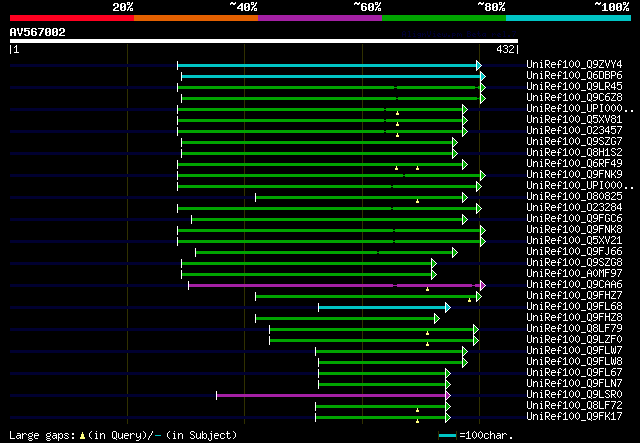Select the UniRef100_Q8H1S2 label

574,153
